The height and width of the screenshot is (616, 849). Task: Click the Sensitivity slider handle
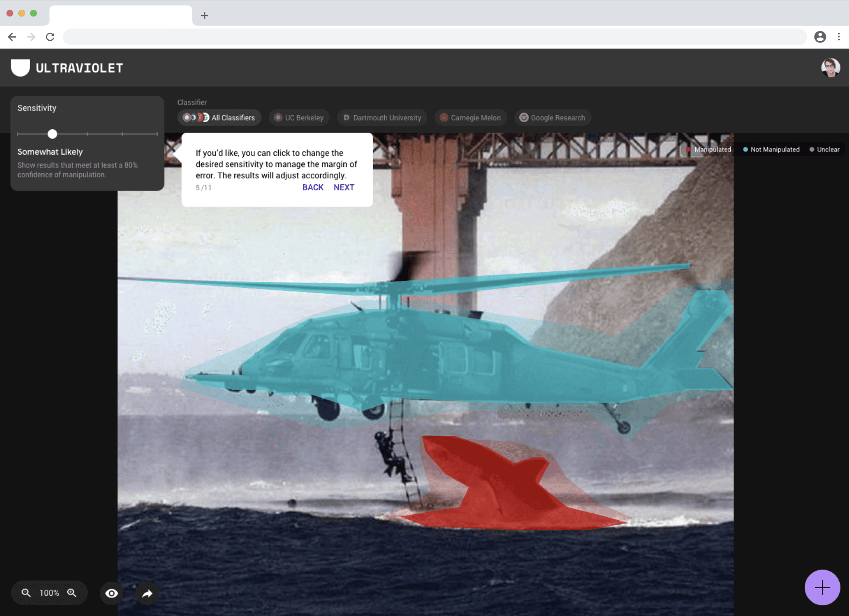[52, 134]
